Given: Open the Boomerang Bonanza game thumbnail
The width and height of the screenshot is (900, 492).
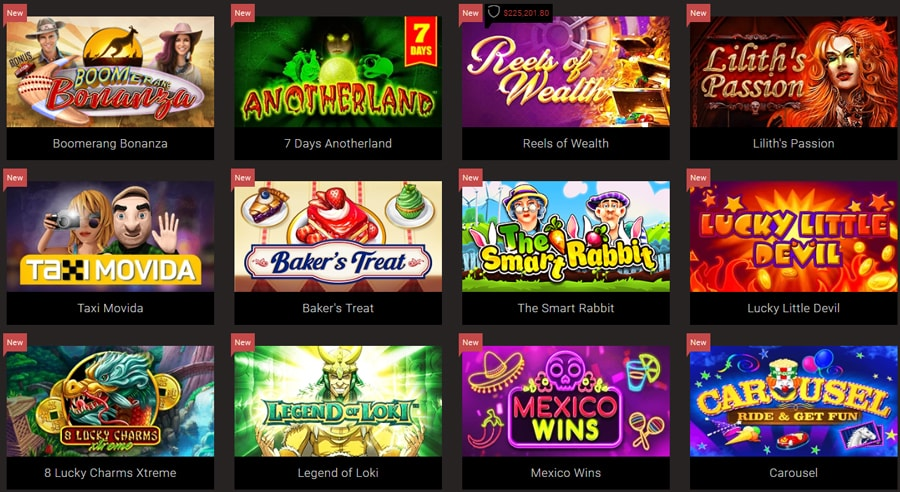Looking at the screenshot, I should 110,72.
